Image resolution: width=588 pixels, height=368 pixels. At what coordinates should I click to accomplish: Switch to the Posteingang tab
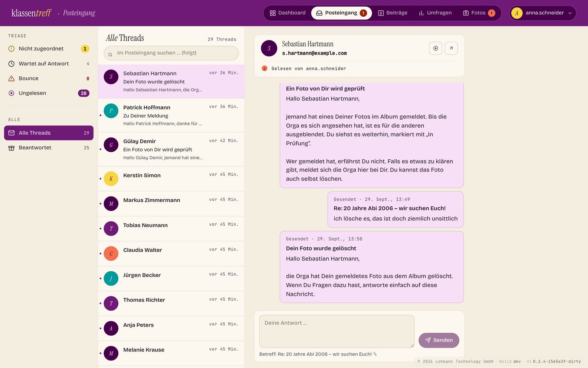pos(341,13)
